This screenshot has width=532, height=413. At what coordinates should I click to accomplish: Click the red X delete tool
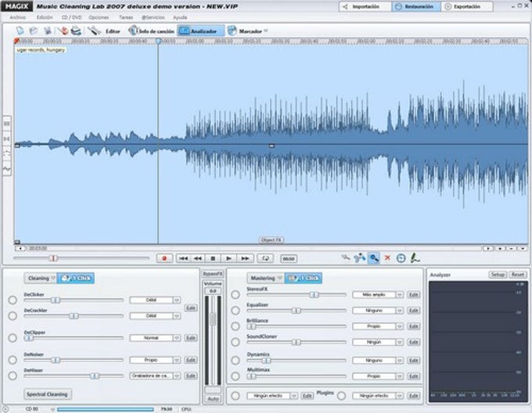[x=387, y=258]
